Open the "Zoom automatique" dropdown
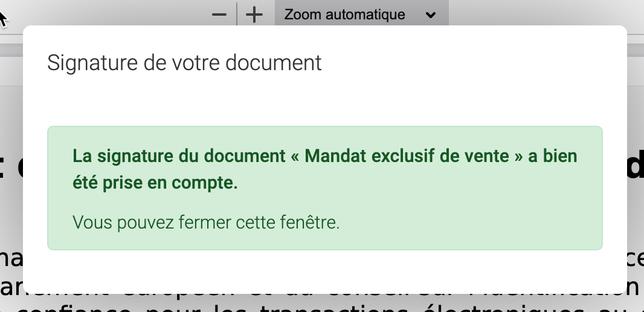The width and height of the screenshot is (644, 312). (361, 15)
